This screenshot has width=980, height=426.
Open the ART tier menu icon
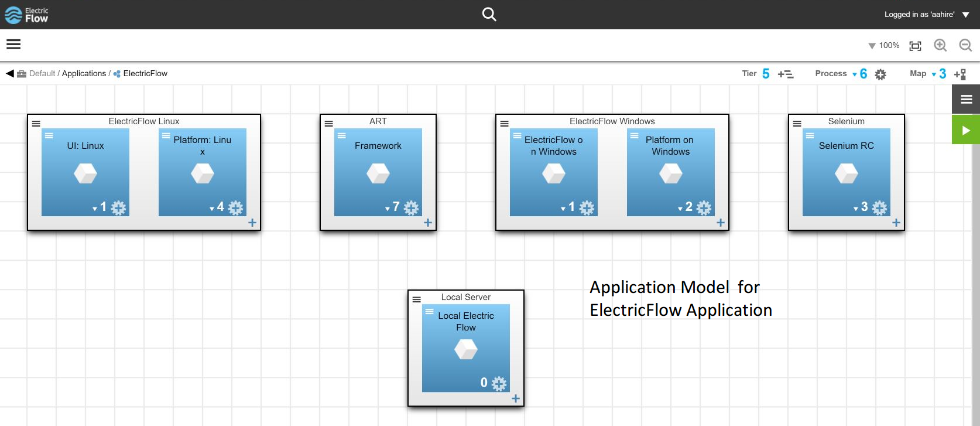click(329, 124)
